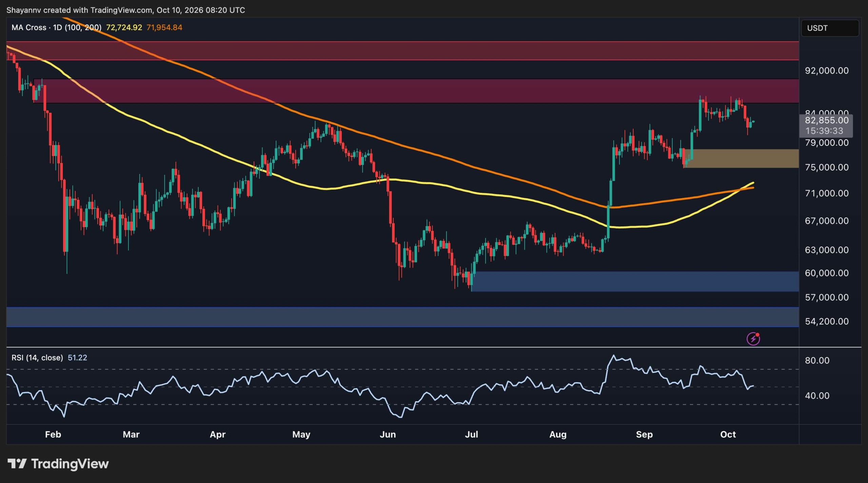Click the 75,000.00 price axis label
Viewport: 868px width, 483px height.
pyautogui.click(x=827, y=167)
